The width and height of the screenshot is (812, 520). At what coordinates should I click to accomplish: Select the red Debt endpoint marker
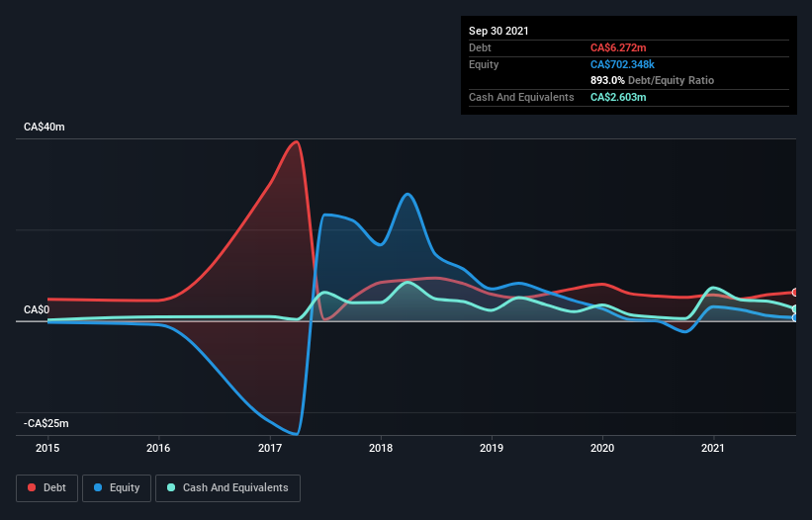(x=795, y=293)
